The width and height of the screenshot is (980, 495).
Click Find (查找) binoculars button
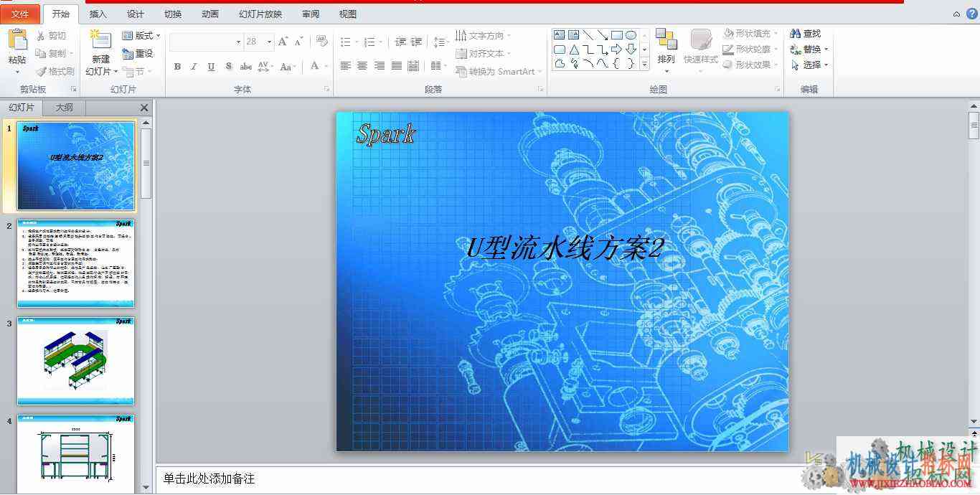pyautogui.click(x=806, y=34)
